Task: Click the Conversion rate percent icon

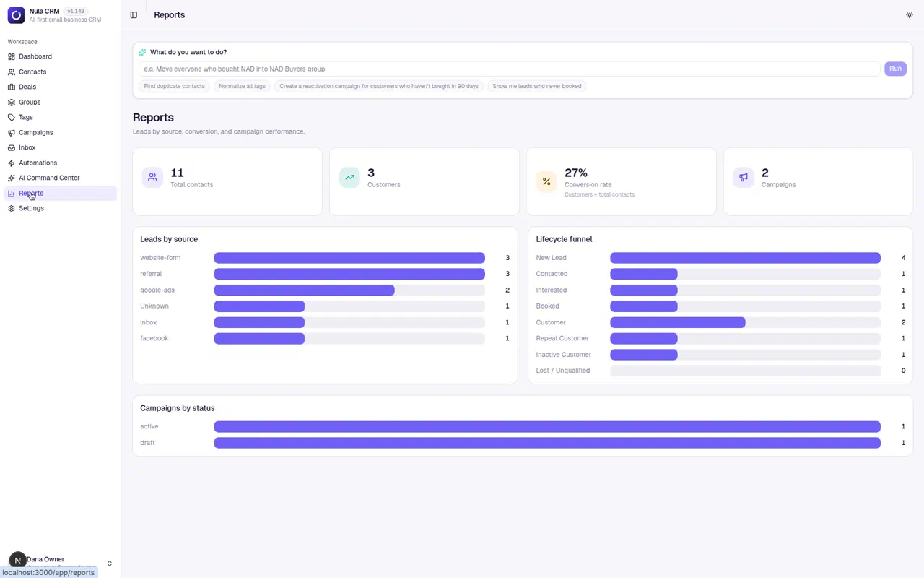Action: tap(546, 181)
